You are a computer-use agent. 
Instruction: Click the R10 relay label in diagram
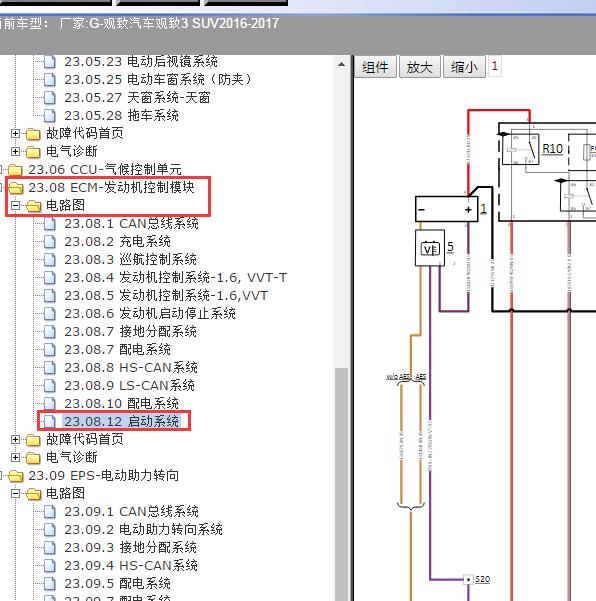pyautogui.click(x=552, y=148)
